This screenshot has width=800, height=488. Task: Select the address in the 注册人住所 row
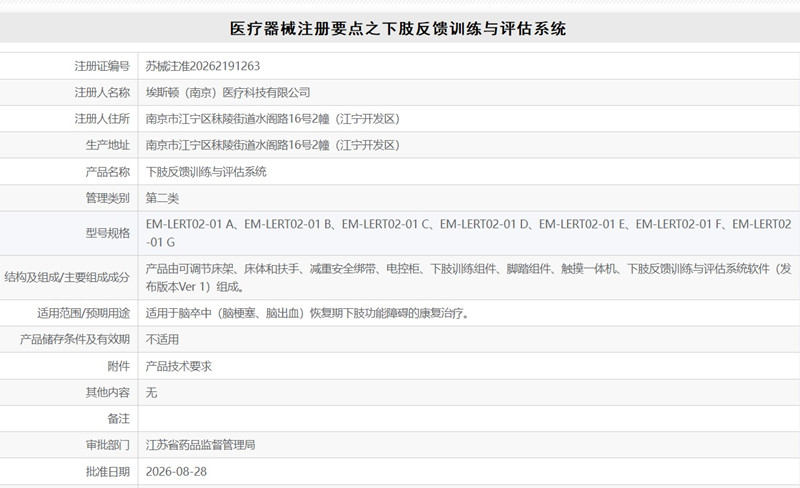272,119
